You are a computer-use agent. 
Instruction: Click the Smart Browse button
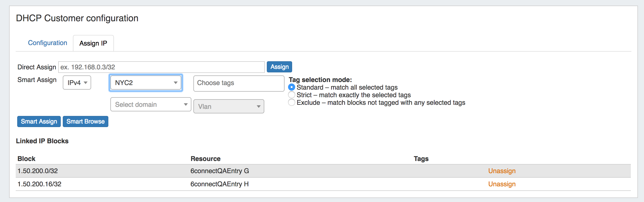85,122
